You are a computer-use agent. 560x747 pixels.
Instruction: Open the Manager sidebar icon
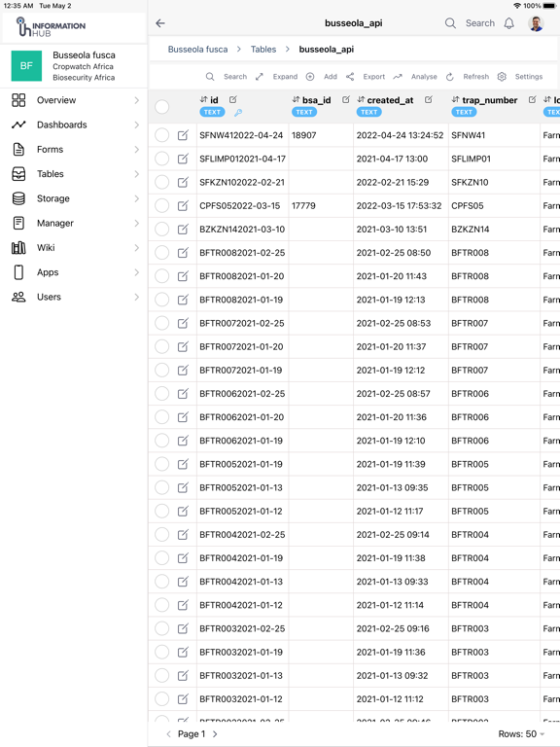18,223
